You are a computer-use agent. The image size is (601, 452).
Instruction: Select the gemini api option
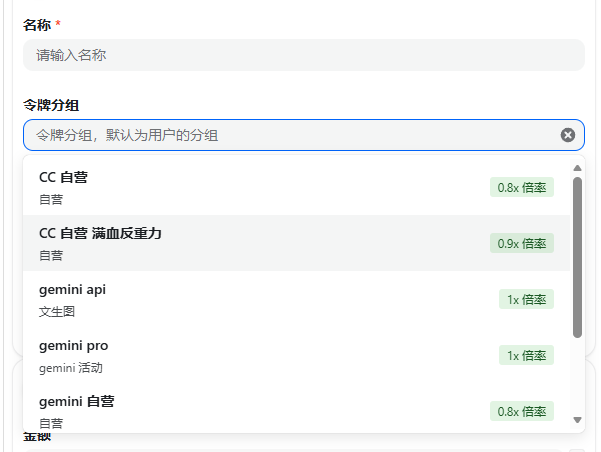tap(296, 299)
